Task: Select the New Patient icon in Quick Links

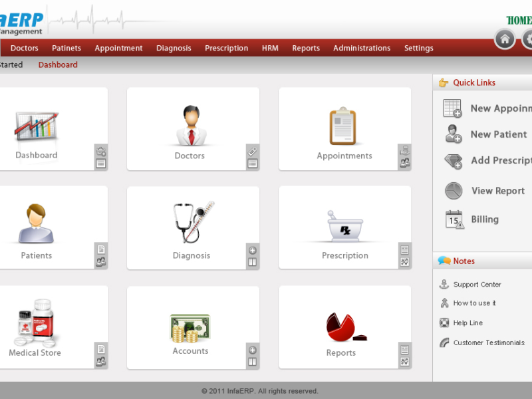Action: (452, 134)
